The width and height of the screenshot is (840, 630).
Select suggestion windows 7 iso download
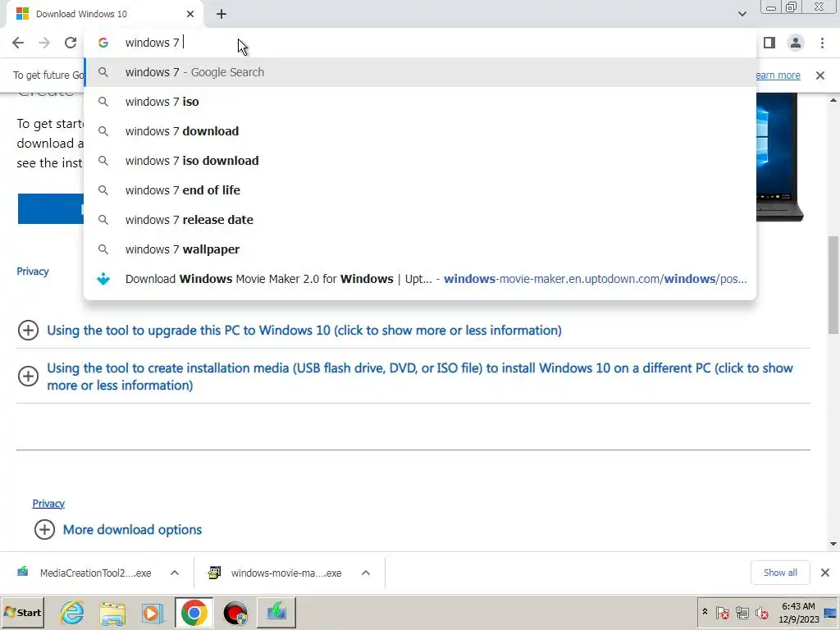[420, 161]
